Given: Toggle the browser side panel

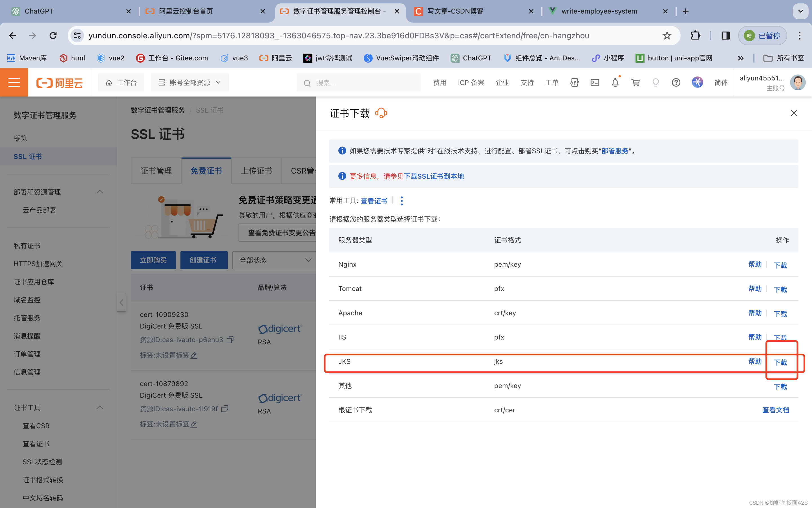Looking at the screenshot, I should pyautogui.click(x=725, y=36).
